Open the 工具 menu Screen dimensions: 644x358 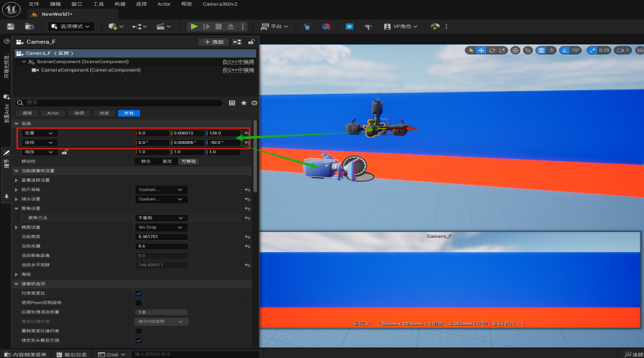pos(98,4)
